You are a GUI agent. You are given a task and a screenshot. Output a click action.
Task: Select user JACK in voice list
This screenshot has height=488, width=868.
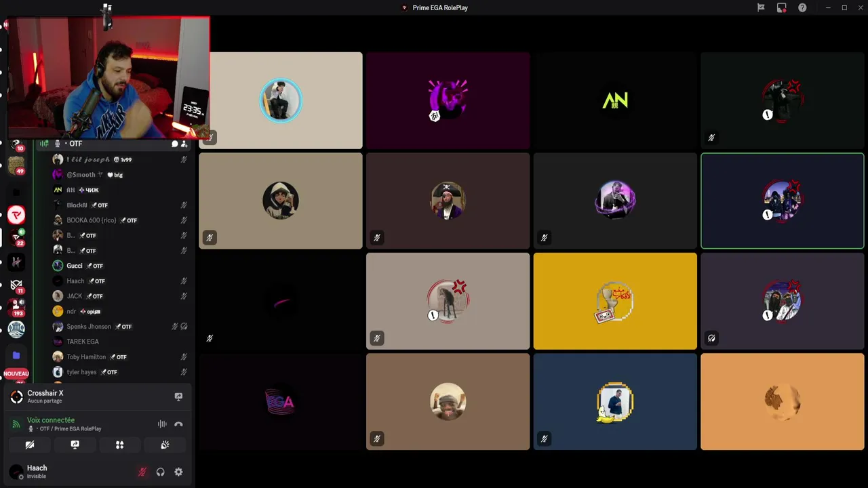pyautogui.click(x=119, y=296)
